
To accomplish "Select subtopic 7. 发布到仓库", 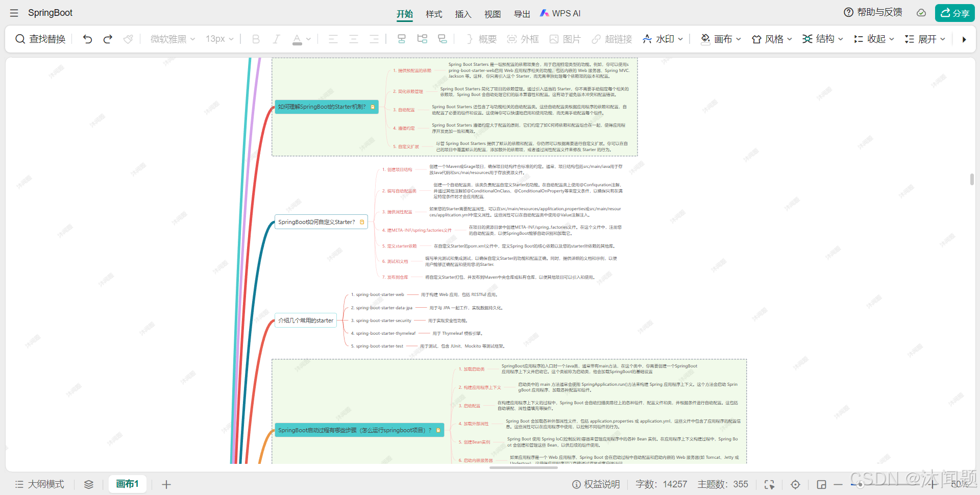I will pos(395,277).
